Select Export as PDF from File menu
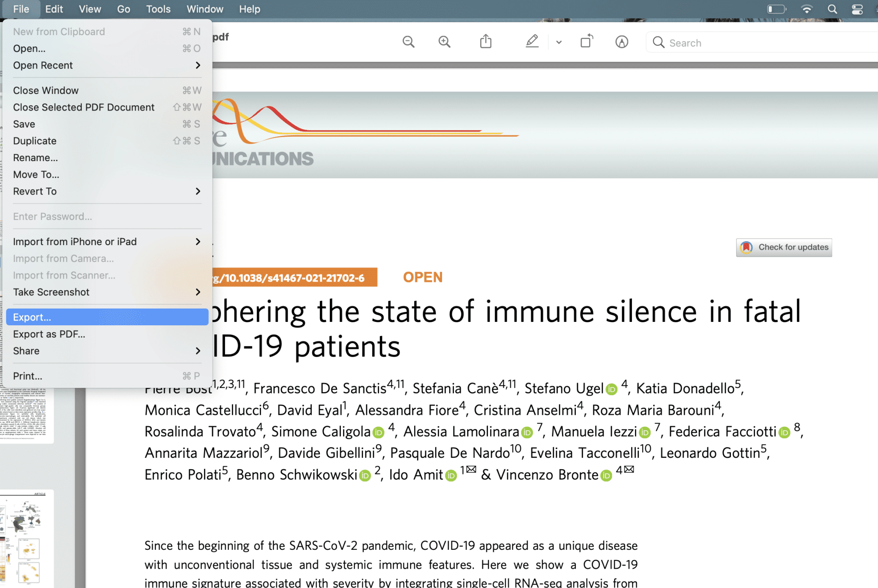Viewport: 878px width, 588px height. (50, 334)
